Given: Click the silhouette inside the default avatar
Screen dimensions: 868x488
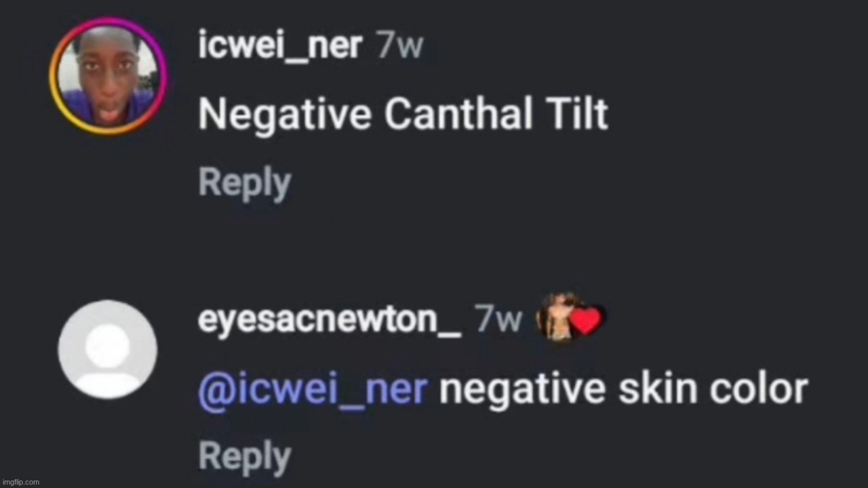Looking at the screenshot, I should [x=108, y=359].
